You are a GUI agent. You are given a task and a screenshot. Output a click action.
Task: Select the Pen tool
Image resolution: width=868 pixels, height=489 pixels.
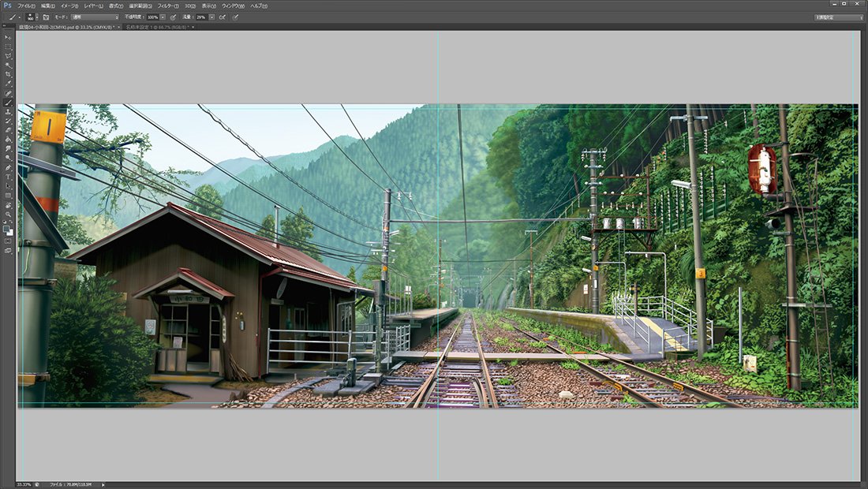[x=8, y=167]
